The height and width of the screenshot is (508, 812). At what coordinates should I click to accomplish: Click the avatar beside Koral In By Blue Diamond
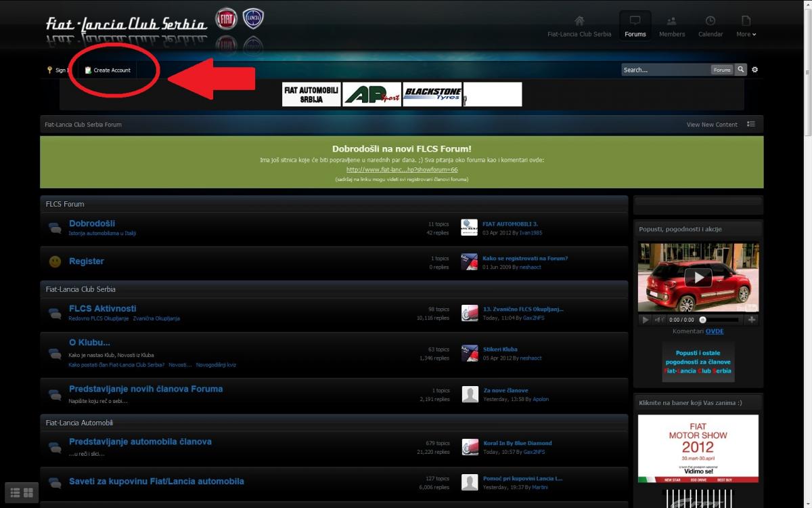point(470,447)
